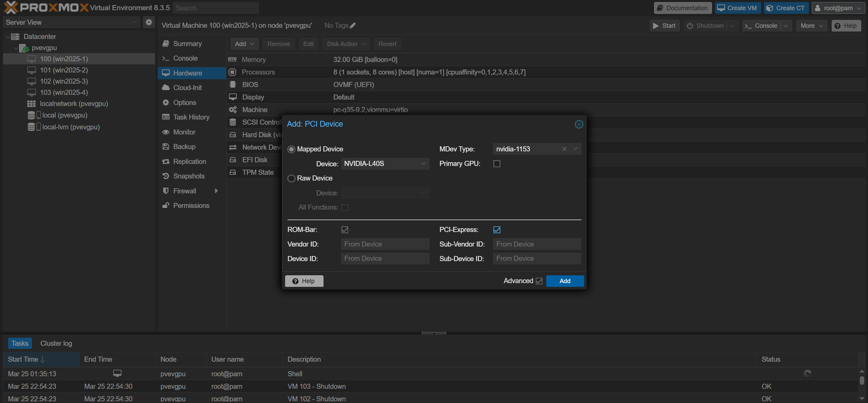868x403 pixels.
Task: Open Server View settings gear
Action: [149, 22]
